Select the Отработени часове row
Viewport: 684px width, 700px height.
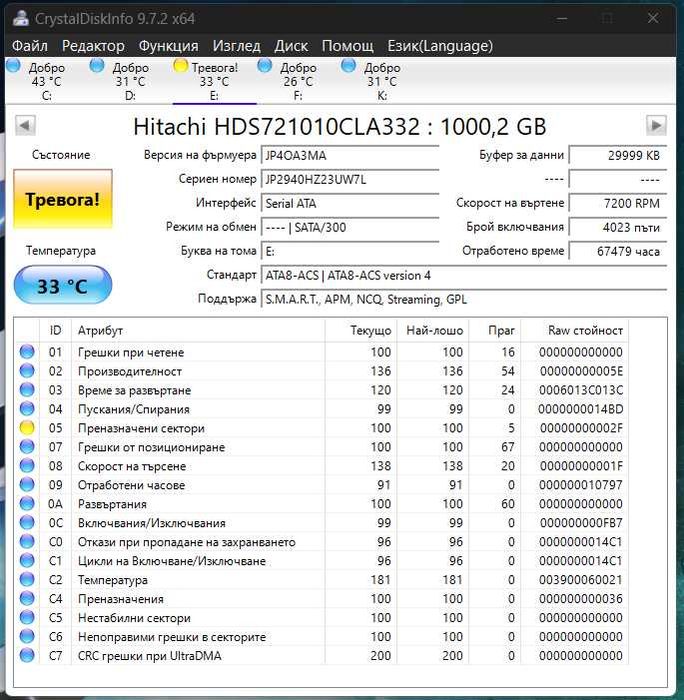pyautogui.click(x=321, y=484)
